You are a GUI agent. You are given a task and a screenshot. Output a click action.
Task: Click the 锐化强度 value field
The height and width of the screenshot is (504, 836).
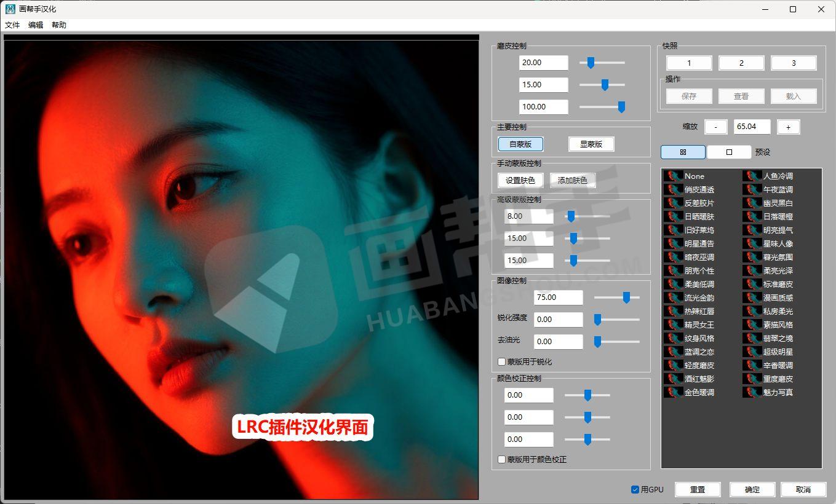point(559,320)
